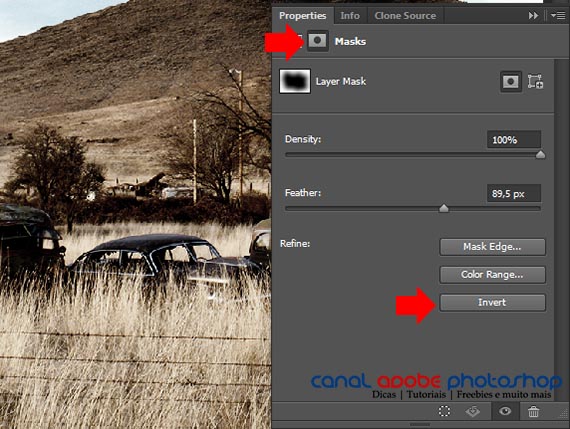
Task: Click the Refine label
Action: click(x=295, y=244)
